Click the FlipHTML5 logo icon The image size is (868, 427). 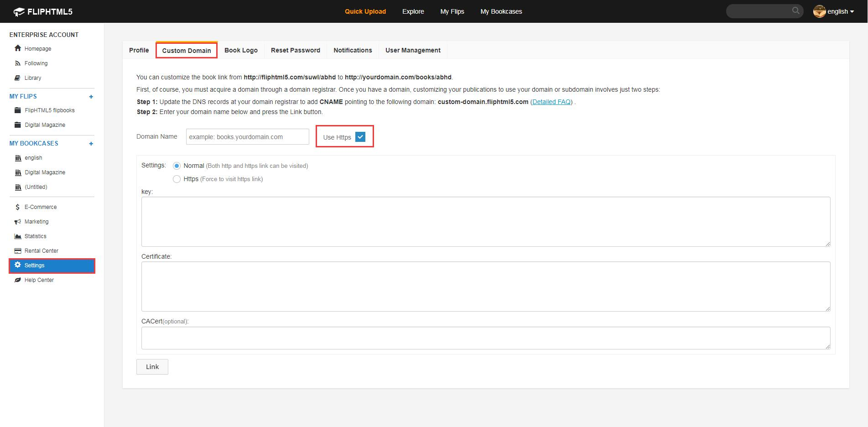pyautogui.click(x=19, y=12)
